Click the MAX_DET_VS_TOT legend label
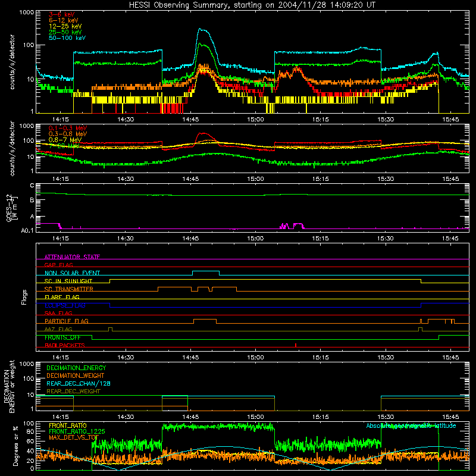Screen dimensions: 476x476 [74, 437]
